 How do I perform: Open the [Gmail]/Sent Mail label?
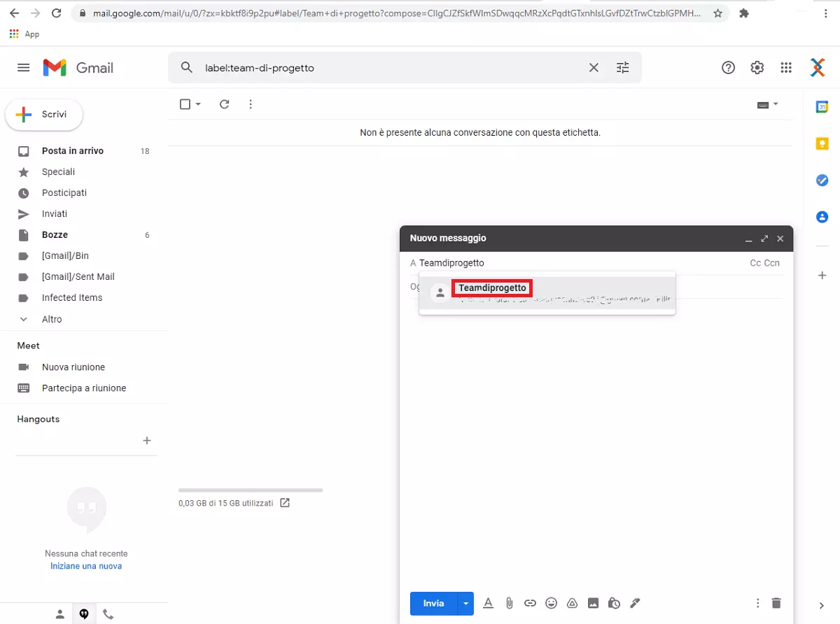click(78, 277)
